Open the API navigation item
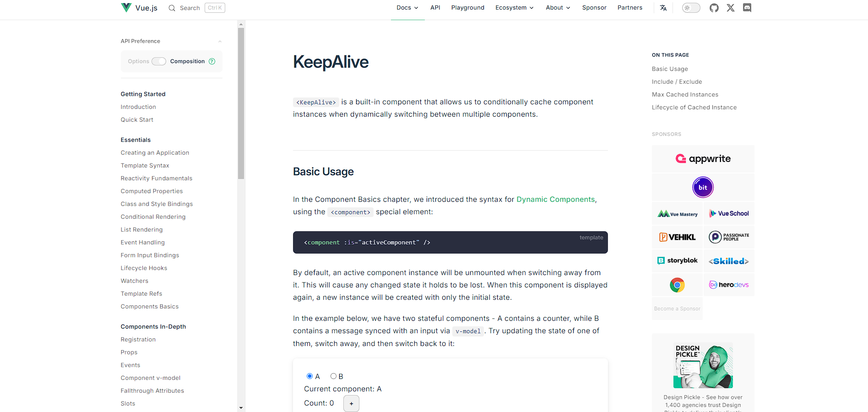 tap(435, 7)
